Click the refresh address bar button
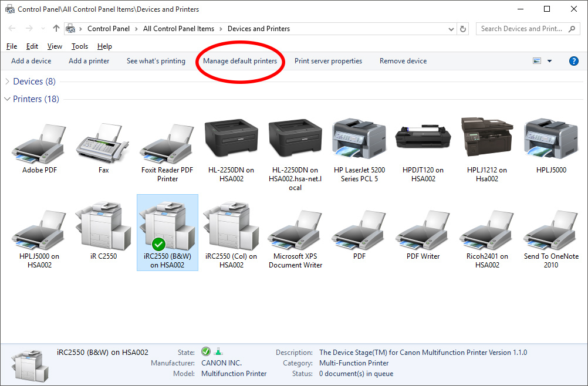588x386 pixels. pos(463,29)
